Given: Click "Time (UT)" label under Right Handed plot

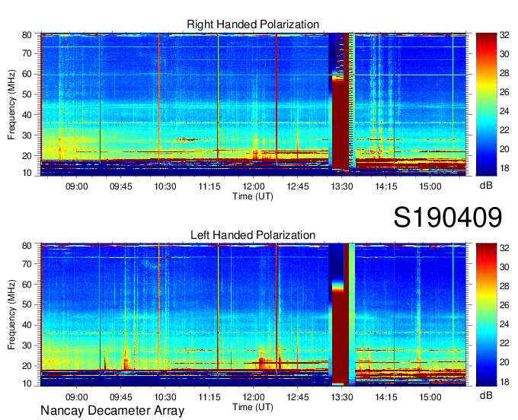Looking at the screenshot, I should point(253,196).
